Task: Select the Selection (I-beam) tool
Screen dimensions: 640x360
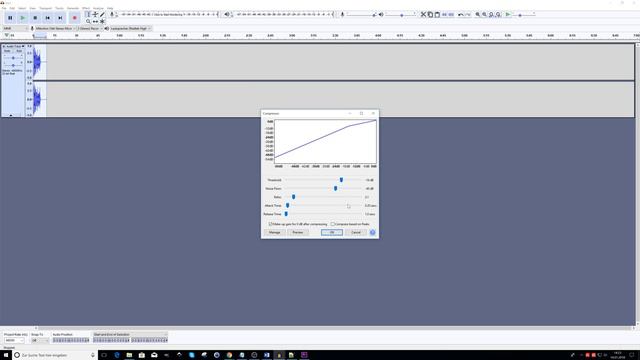Action: [x=88, y=14]
